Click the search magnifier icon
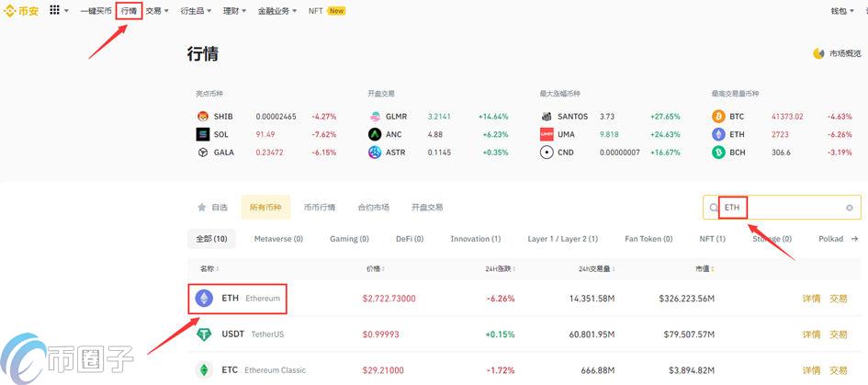The width and height of the screenshot is (868, 385). (x=714, y=208)
